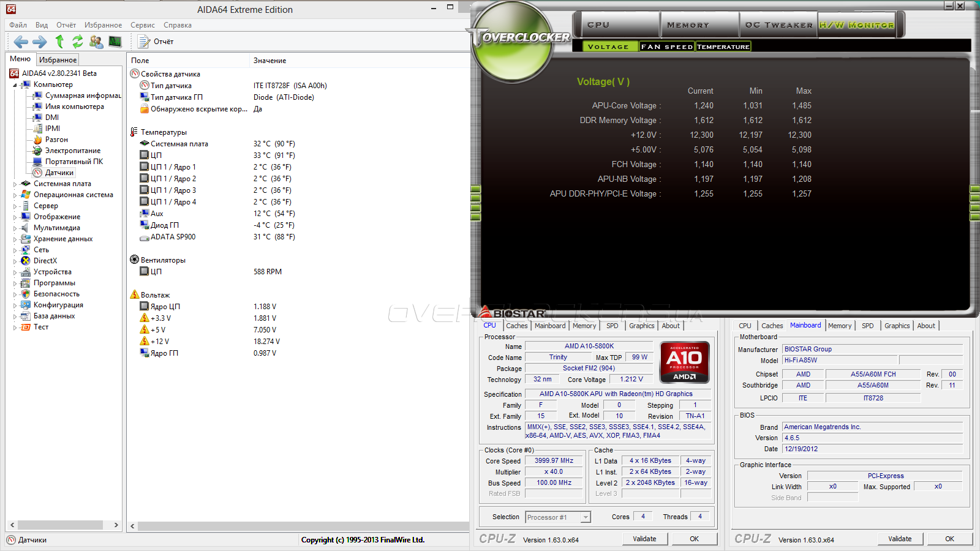This screenshot has height=551, width=980.
Task: Open the OC Tweaker tab in TOverclocker
Action: [778, 25]
